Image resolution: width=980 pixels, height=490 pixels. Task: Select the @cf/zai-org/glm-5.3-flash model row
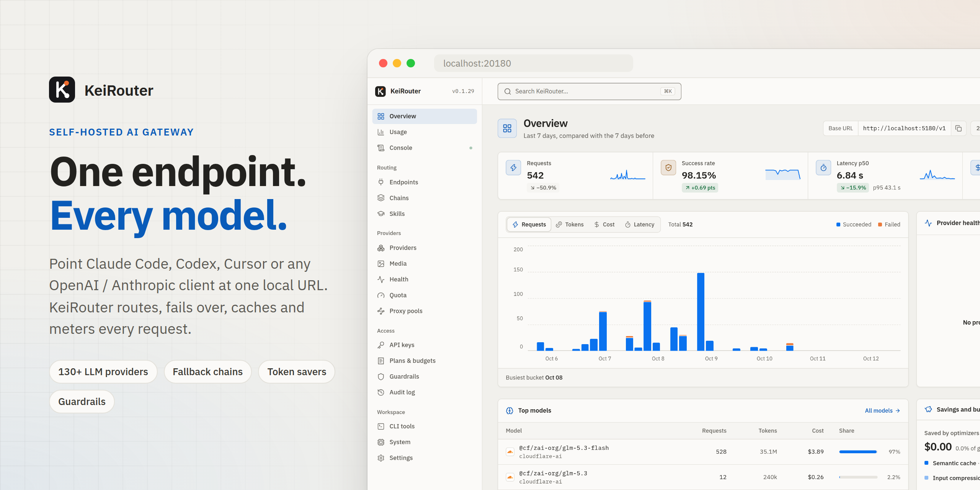[x=703, y=452]
